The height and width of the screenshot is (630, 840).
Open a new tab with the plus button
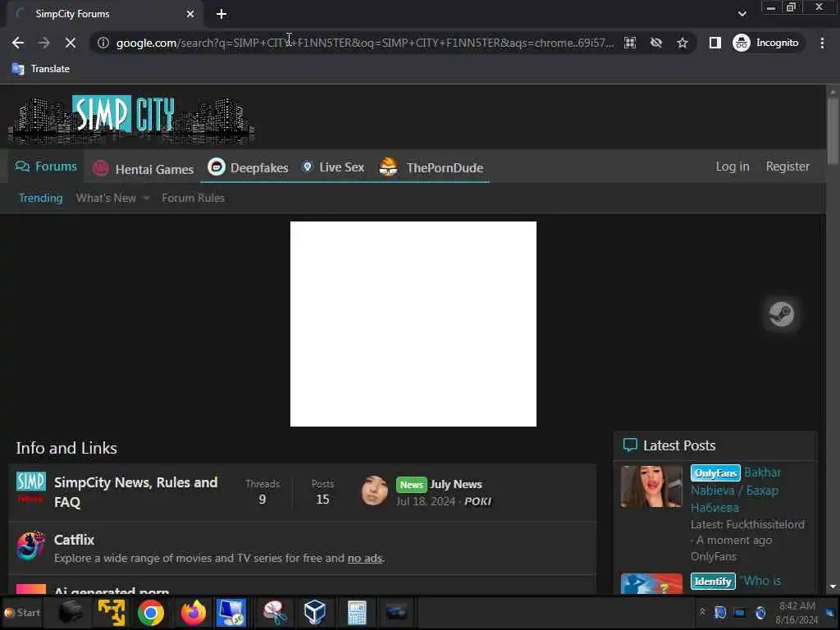[x=221, y=14]
